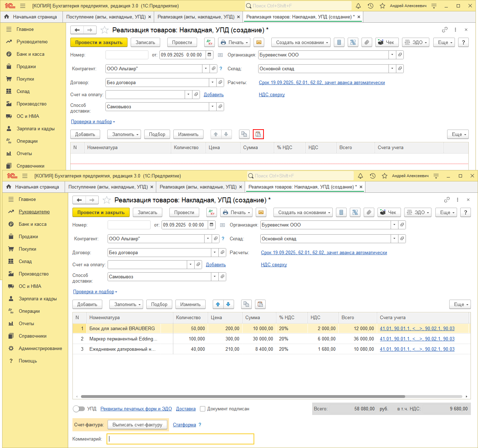Click the Комментарий input field

(181, 439)
